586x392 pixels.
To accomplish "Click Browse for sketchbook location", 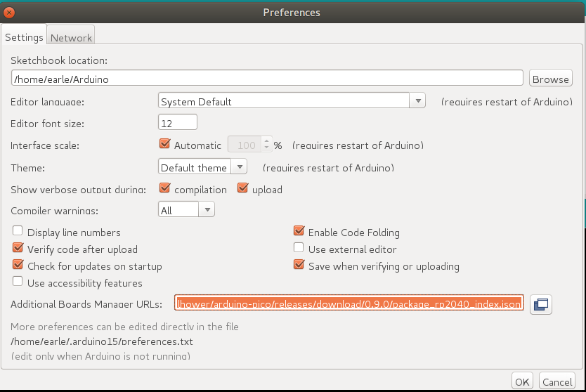I will coord(550,79).
